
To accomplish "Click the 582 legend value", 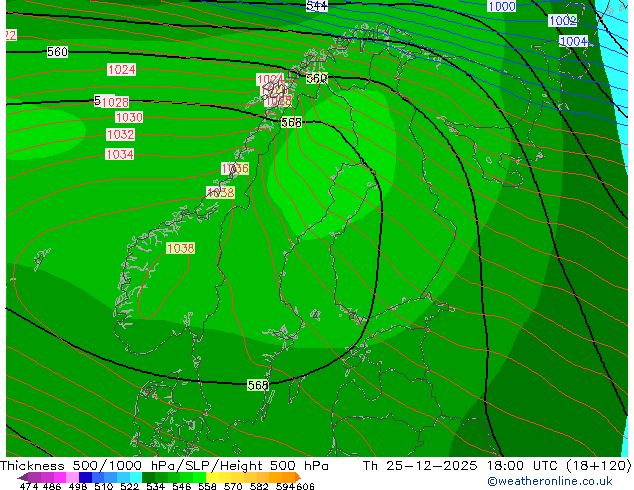I will [259, 486].
